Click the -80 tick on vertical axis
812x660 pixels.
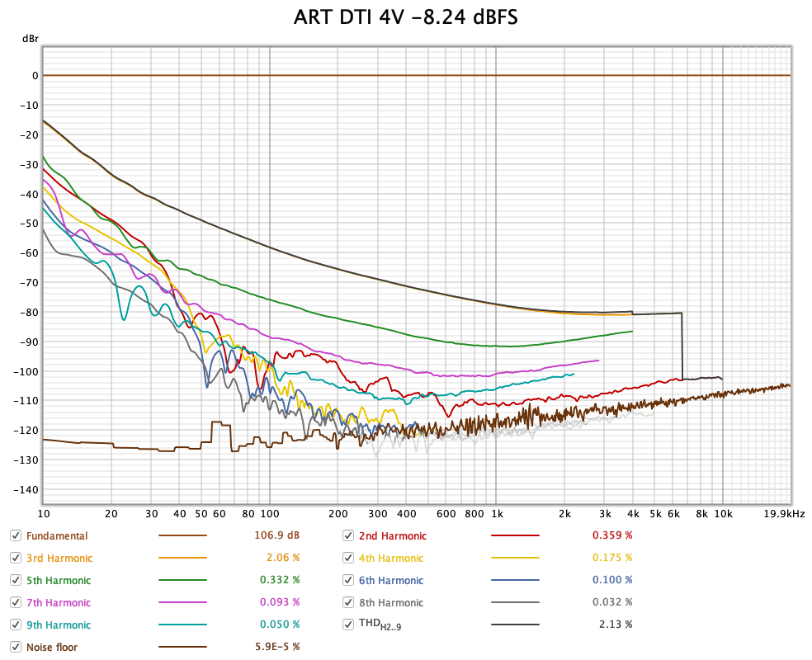[x=29, y=312]
